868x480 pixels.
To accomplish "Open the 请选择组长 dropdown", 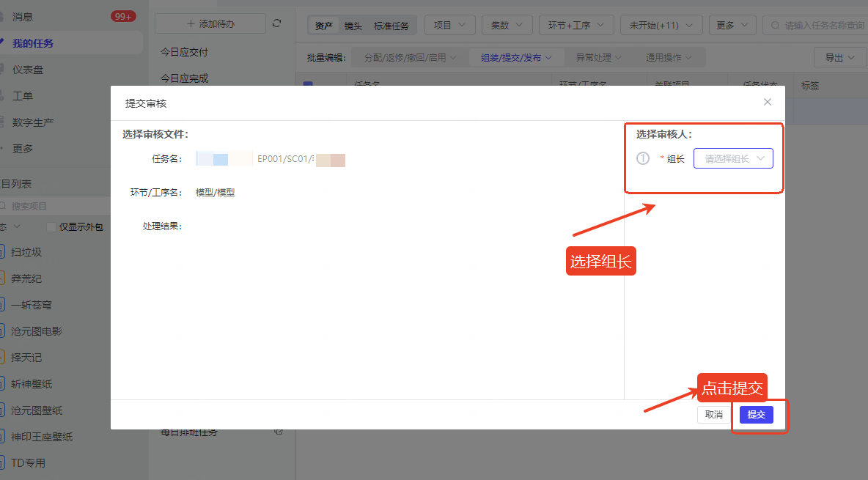I will click(733, 158).
